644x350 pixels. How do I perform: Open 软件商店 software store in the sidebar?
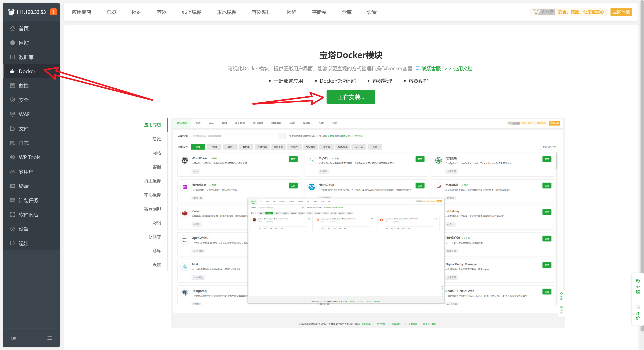(31, 214)
